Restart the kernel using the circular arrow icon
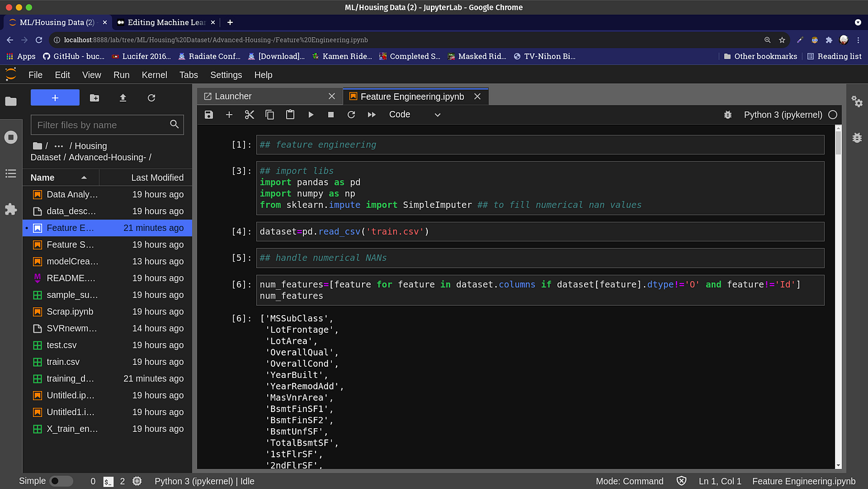This screenshot has width=868, height=489. tap(351, 115)
